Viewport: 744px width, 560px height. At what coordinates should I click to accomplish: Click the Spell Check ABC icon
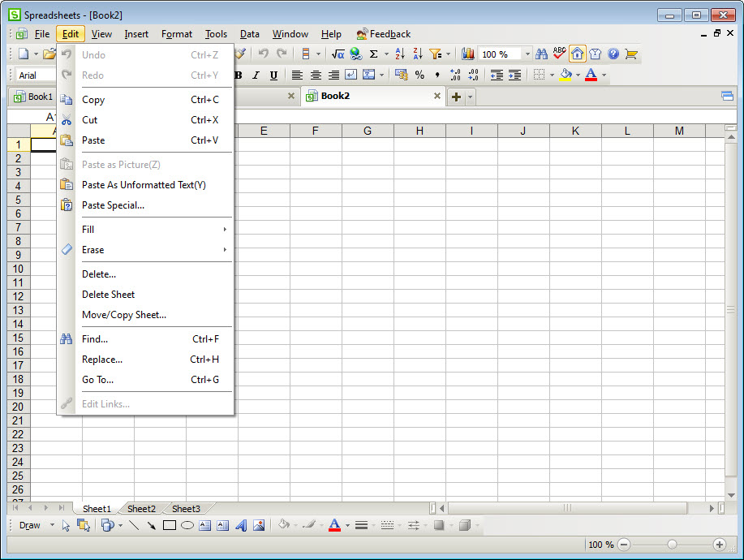pyautogui.click(x=559, y=54)
